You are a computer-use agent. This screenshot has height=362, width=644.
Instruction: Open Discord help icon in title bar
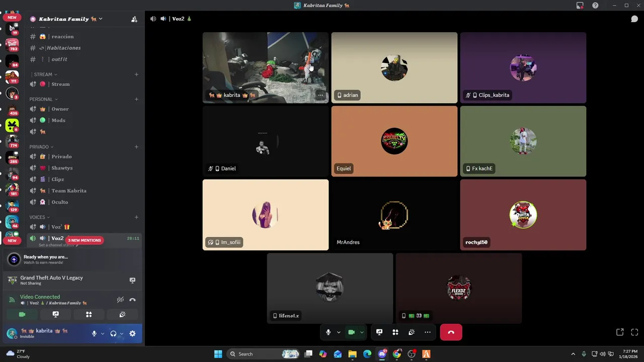tap(595, 6)
